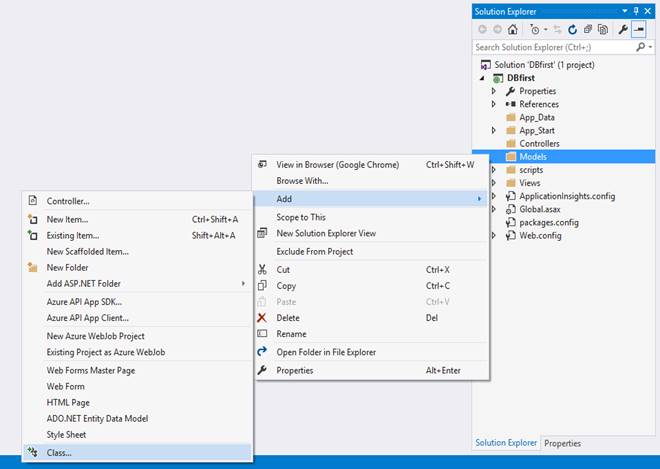Viewport: 660px width, 469px height.
Task: Click the Open Folder in File Explorer arrow icon
Action: click(x=262, y=351)
